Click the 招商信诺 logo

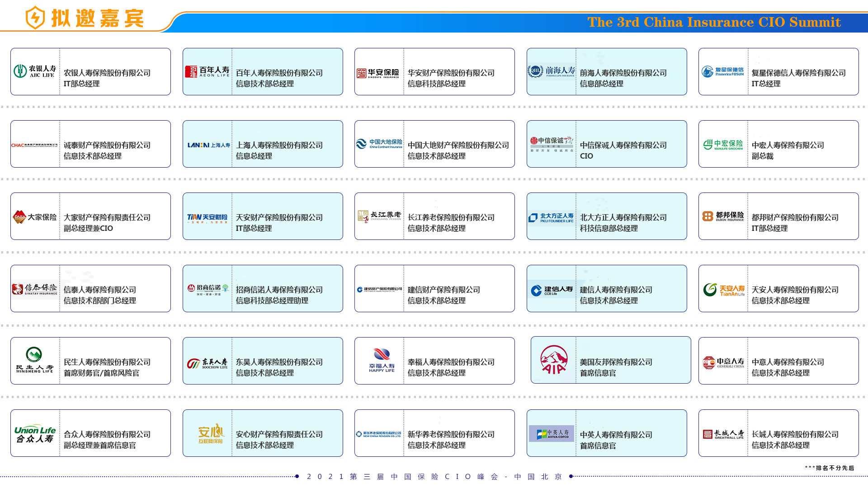tap(208, 290)
